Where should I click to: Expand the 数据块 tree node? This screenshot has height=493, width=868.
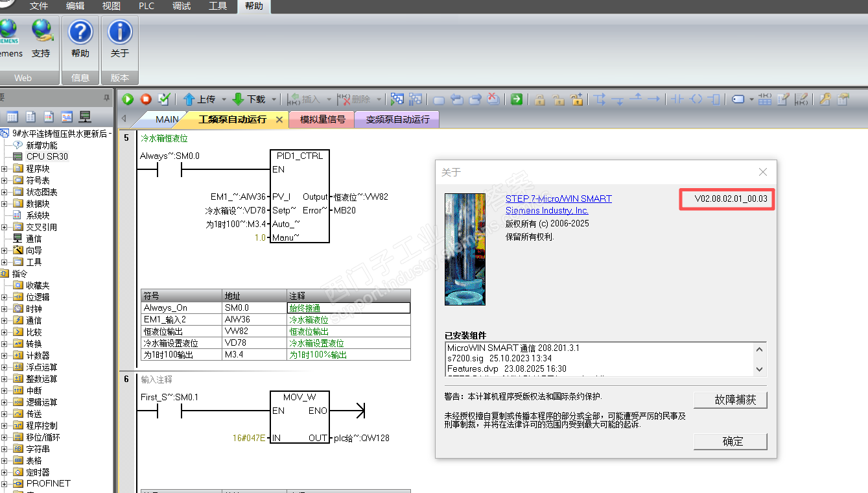click(4, 204)
